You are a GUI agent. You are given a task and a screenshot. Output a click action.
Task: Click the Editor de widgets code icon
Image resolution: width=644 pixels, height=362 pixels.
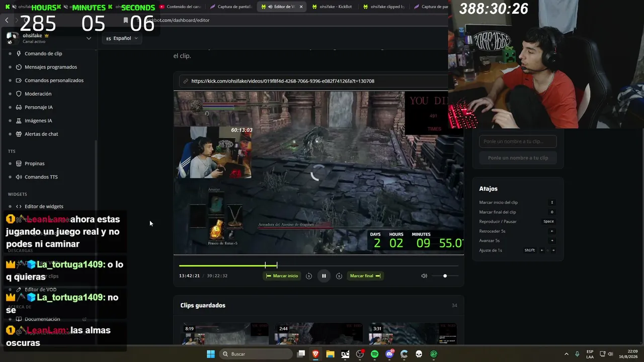[19, 206]
